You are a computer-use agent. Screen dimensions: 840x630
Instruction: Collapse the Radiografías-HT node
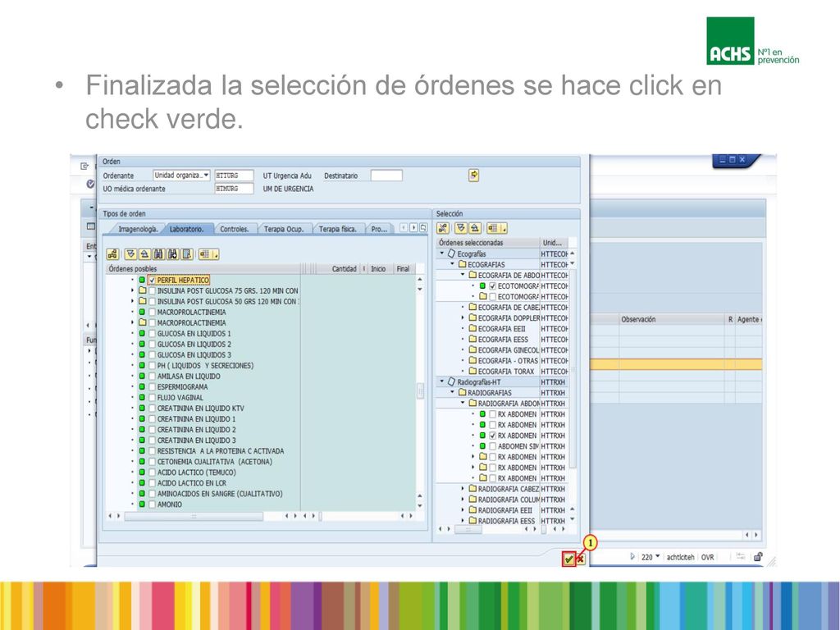pos(442,381)
